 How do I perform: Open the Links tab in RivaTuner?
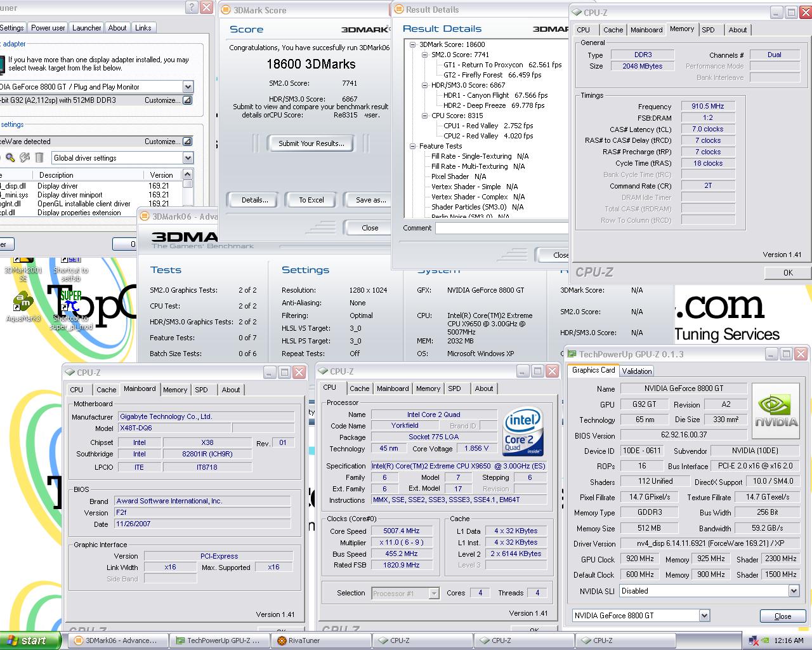click(x=143, y=28)
